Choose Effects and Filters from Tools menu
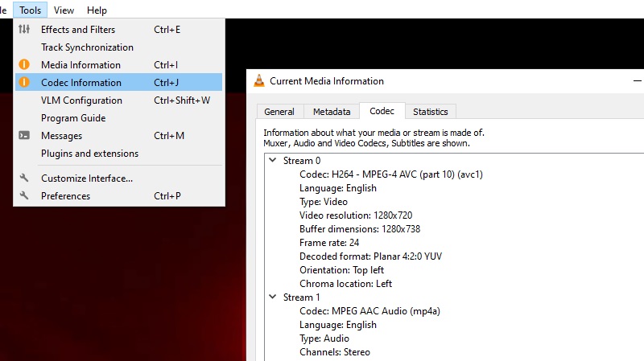644x361 pixels. (118, 30)
